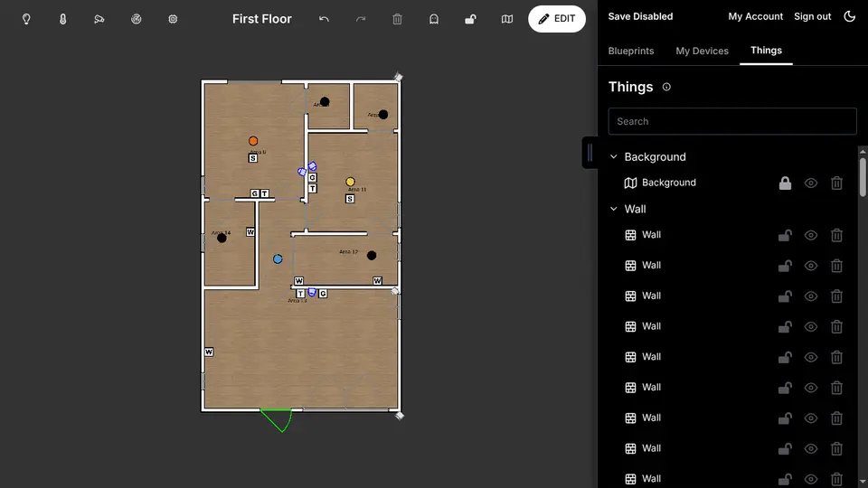Click lock icon on fourth Wall row
The width and height of the screenshot is (868, 488).
tap(785, 326)
